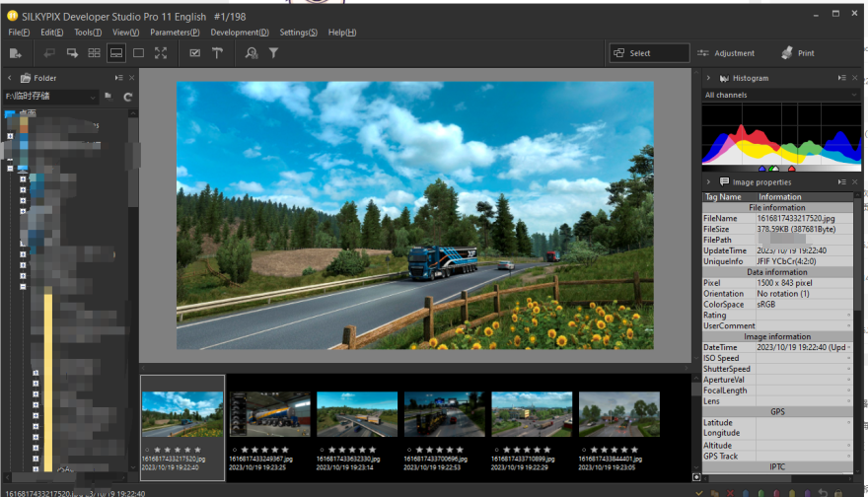Open the Edit menu

(x=51, y=33)
